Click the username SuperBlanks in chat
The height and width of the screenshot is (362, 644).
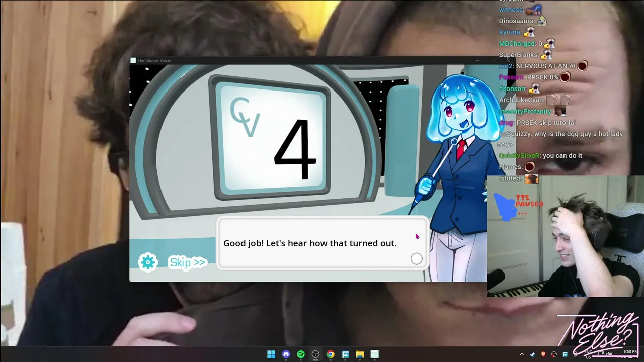coord(518,55)
